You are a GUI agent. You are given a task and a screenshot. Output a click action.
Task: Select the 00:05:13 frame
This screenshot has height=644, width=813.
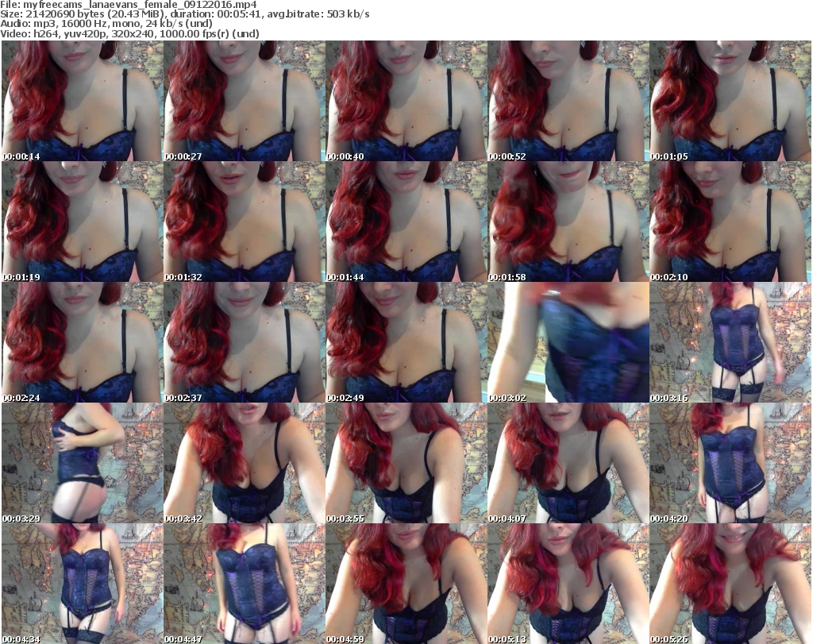(568, 584)
